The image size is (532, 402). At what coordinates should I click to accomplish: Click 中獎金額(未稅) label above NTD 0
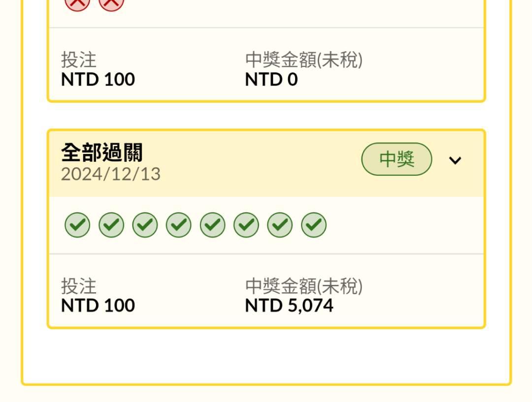pos(303,60)
